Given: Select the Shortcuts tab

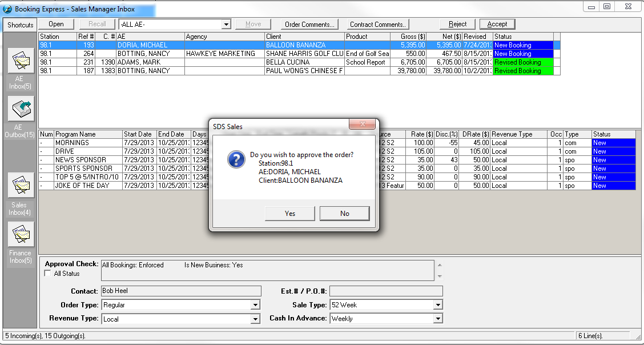Looking at the screenshot, I should pos(21,25).
